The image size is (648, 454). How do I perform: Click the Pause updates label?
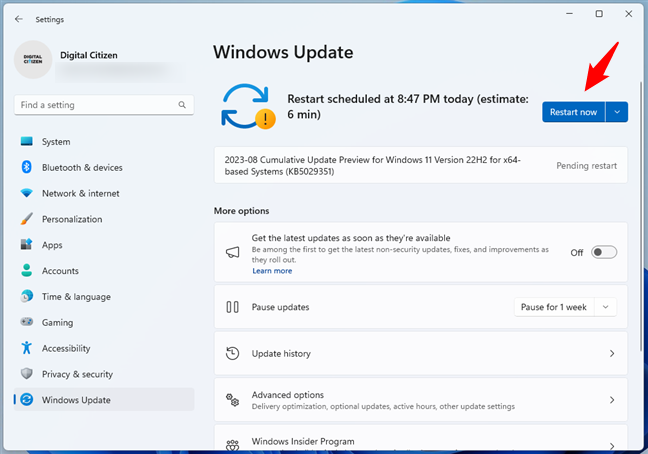(x=281, y=307)
